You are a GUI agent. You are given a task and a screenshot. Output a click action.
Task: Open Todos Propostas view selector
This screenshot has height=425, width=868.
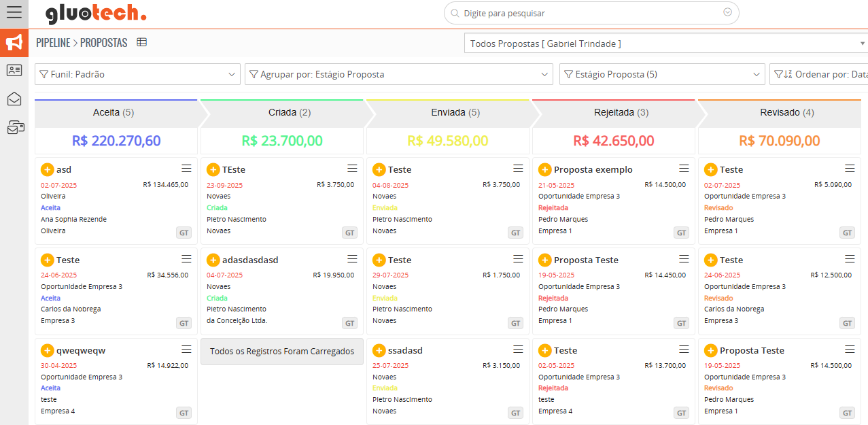coord(665,44)
